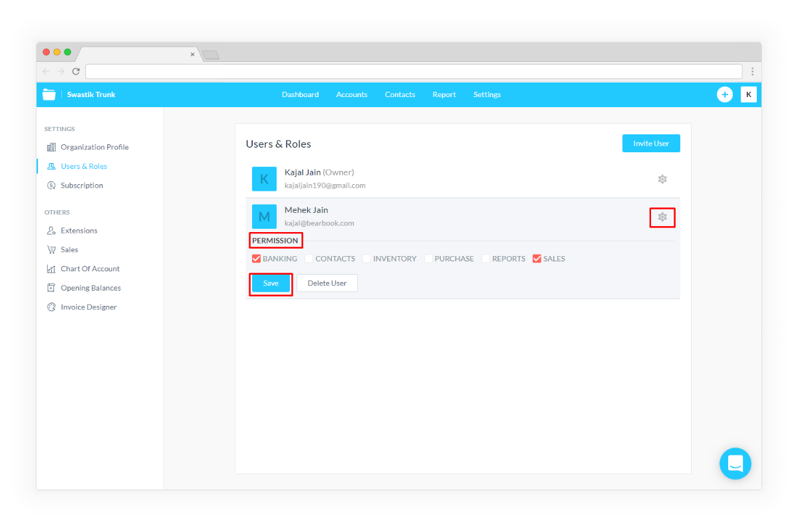Open Opening Balances link
798x532 pixels.
pyautogui.click(x=90, y=288)
